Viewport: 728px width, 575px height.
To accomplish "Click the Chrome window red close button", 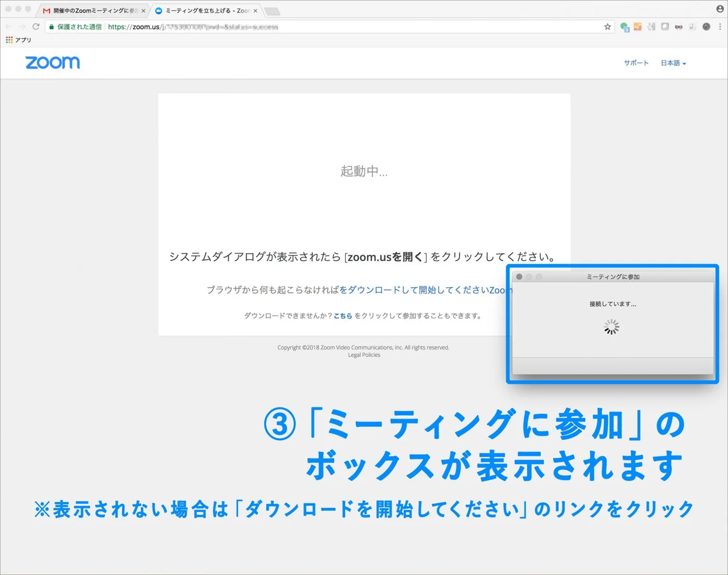I will tap(8, 9).
